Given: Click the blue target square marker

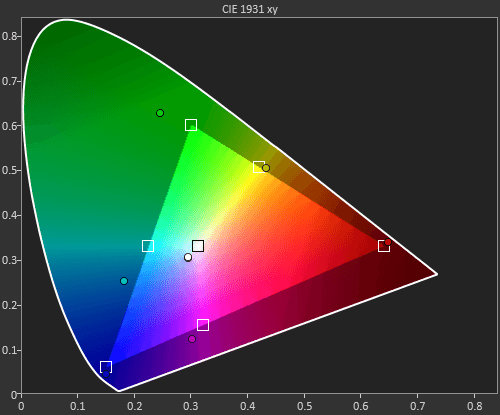Looking at the screenshot, I should click(106, 367).
